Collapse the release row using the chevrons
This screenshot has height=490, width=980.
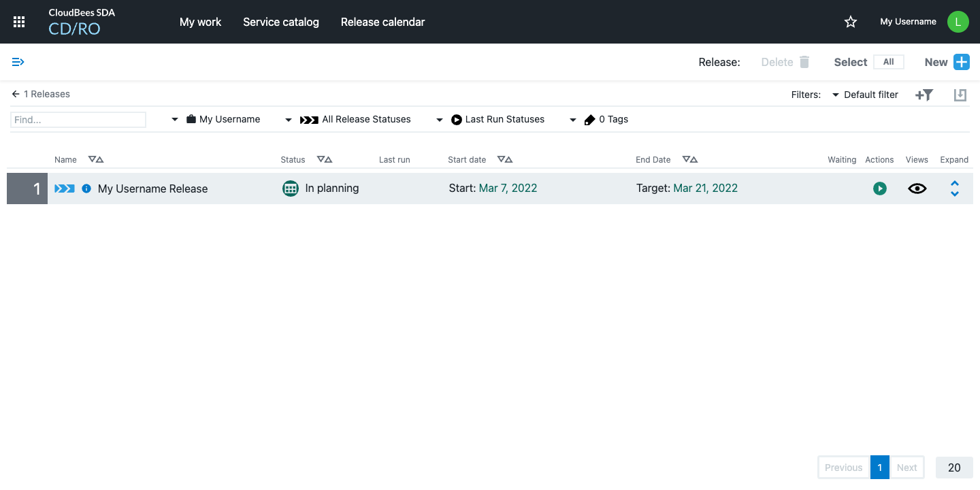955,189
